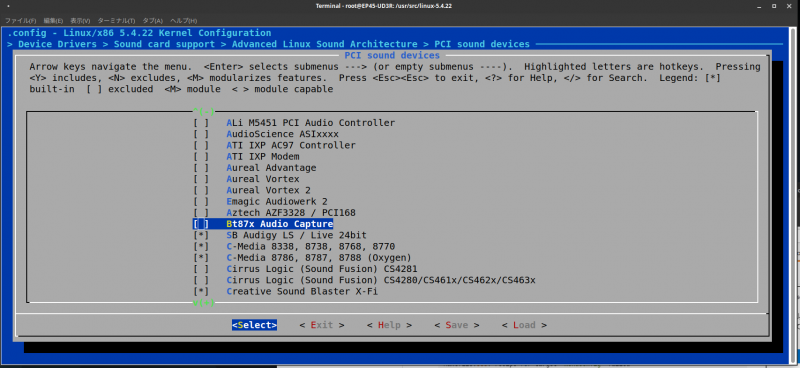The height and width of the screenshot is (368, 800).
Task: Toggle the Bt87x Audio Capture checkbox
Action: point(201,224)
